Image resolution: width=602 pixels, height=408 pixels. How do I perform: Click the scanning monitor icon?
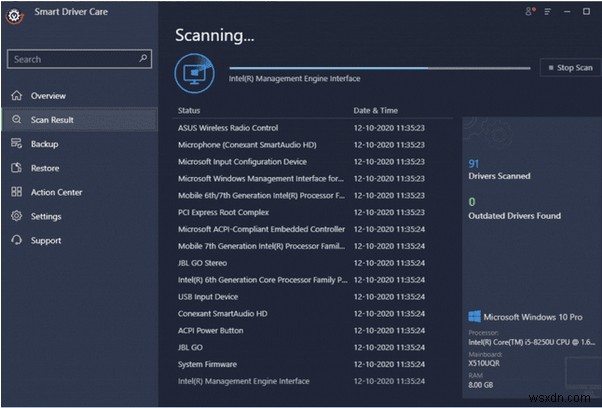pos(195,73)
